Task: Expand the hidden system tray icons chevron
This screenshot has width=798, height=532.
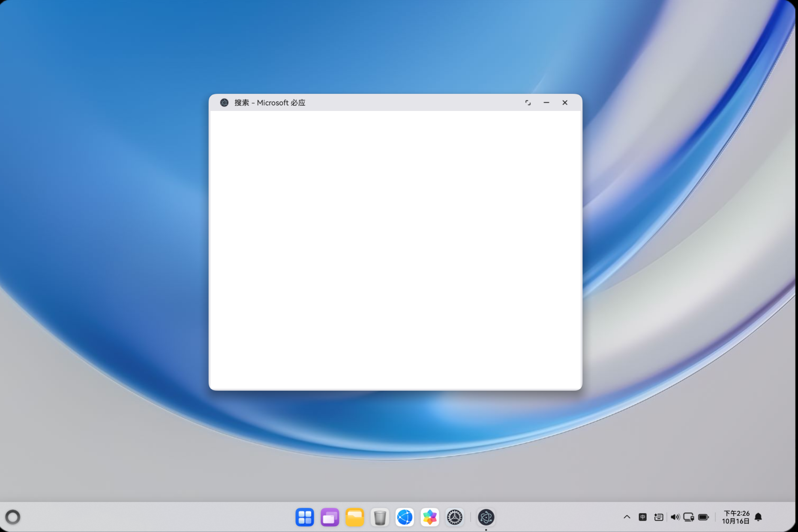Action: point(627,517)
